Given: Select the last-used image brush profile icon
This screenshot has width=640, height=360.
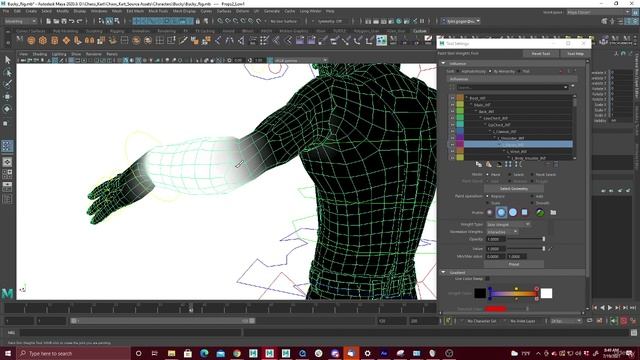Looking at the screenshot, I should (x=540, y=212).
